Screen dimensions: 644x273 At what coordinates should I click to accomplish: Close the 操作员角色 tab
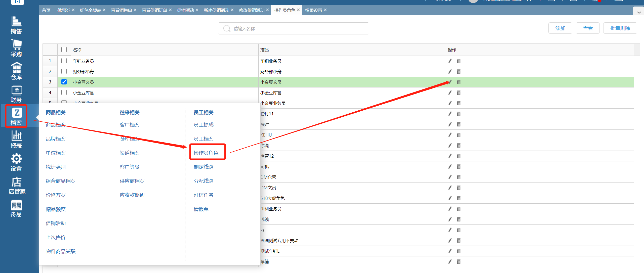pyautogui.click(x=298, y=10)
